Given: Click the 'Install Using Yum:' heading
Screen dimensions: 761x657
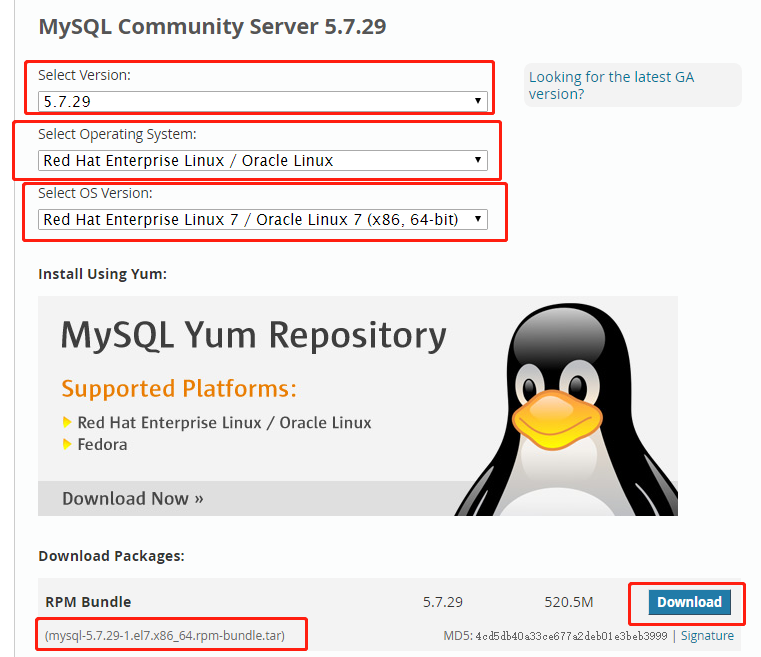Looking at the screenshot, I should [x=102, y=274].
